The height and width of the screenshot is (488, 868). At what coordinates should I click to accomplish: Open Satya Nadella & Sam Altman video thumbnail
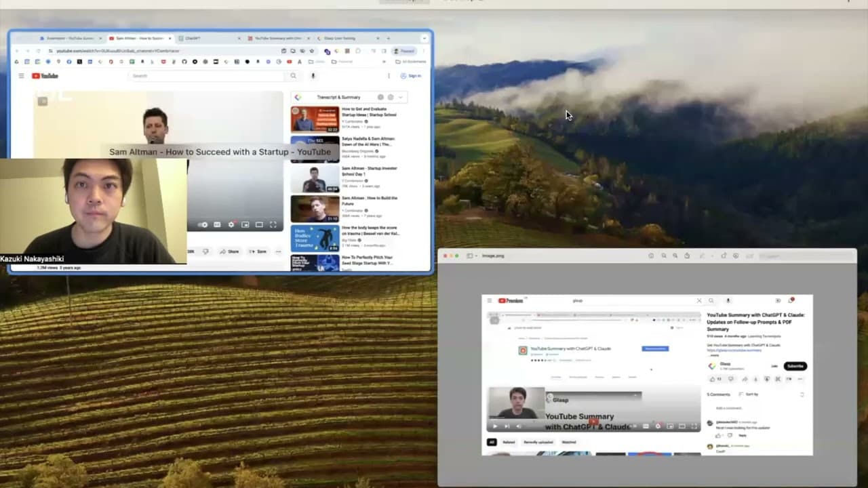click(315, 149)
